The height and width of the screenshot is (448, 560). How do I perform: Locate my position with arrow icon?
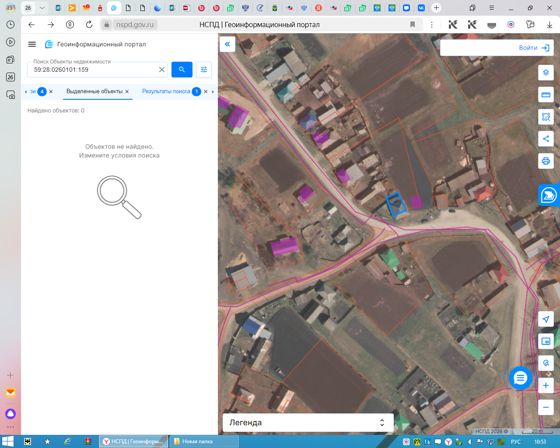tap(546, 319)
